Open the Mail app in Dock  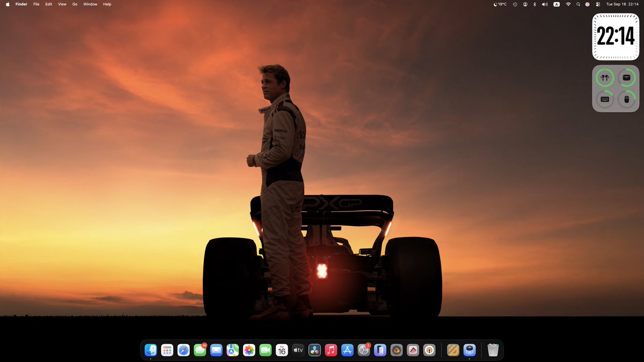coord(216,350)
